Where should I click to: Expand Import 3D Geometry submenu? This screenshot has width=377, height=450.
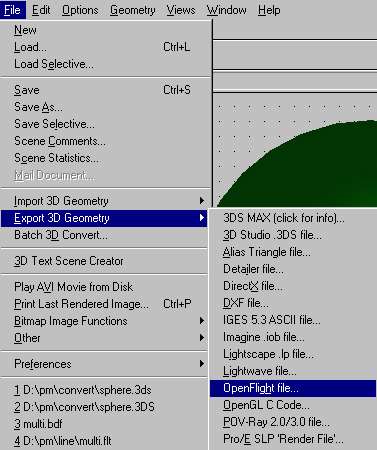click(x=105, y=201)
